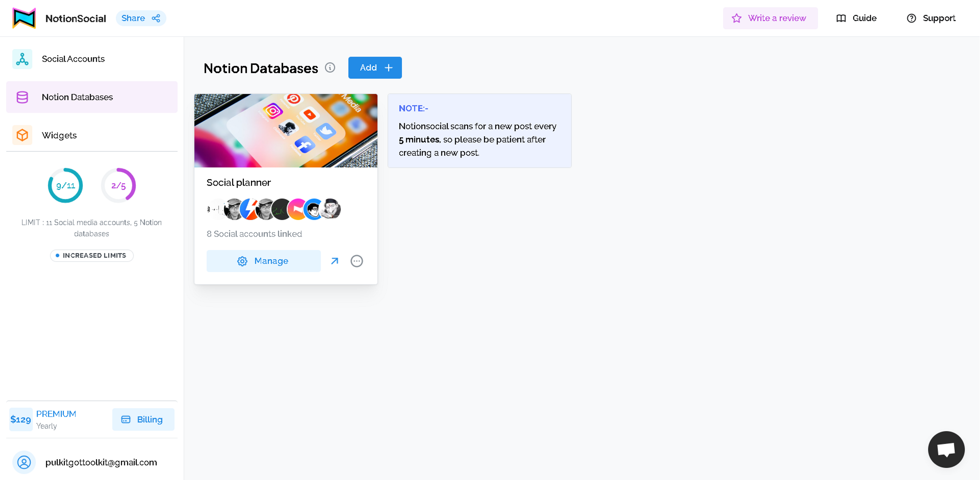Viewport: 980px width, 480px height.
Task: Click the user profile avatar icon
Action: (x=24, y=462)
